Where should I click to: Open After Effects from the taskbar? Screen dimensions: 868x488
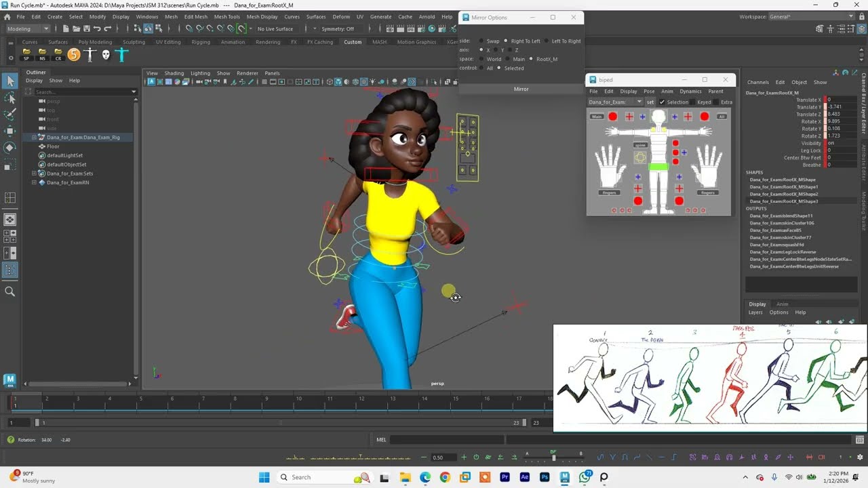click(524, 477)
